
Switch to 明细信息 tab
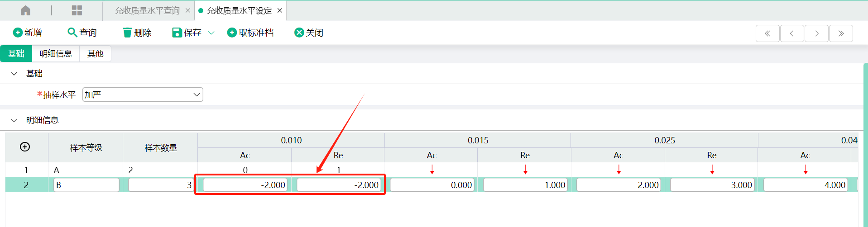pyautogui.click(x=56, y=54)
